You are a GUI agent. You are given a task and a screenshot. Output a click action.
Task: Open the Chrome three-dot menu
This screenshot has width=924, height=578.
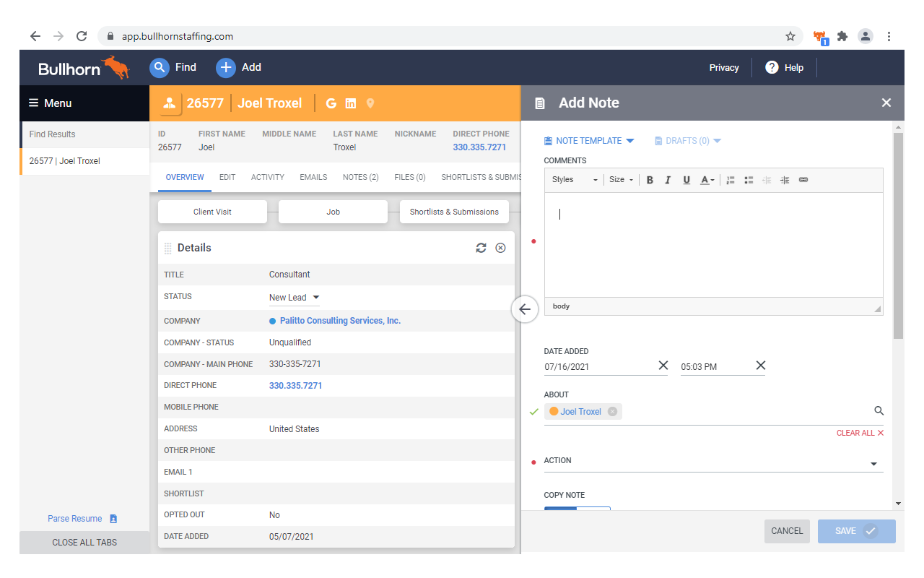pos(889,36)
